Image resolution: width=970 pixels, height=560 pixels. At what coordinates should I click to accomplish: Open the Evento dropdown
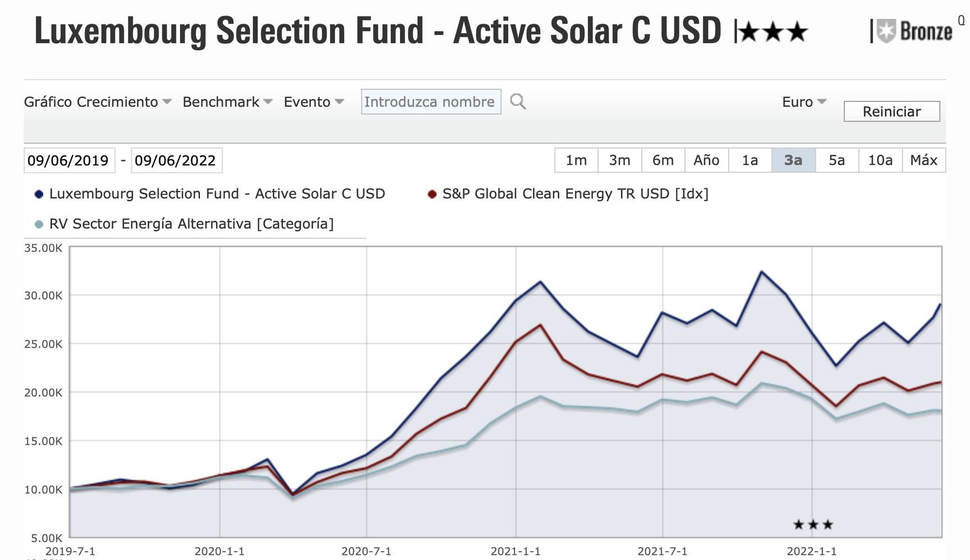coord(313,102)
